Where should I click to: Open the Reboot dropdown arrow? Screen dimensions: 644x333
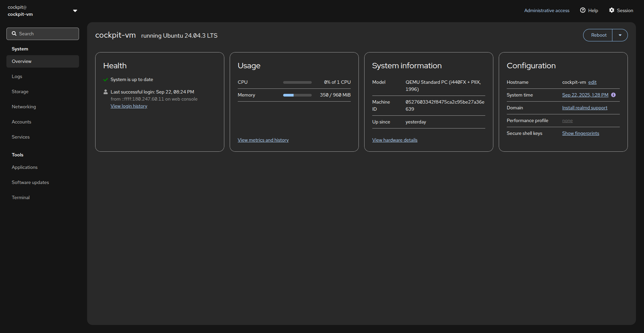(x=620, y=35)
